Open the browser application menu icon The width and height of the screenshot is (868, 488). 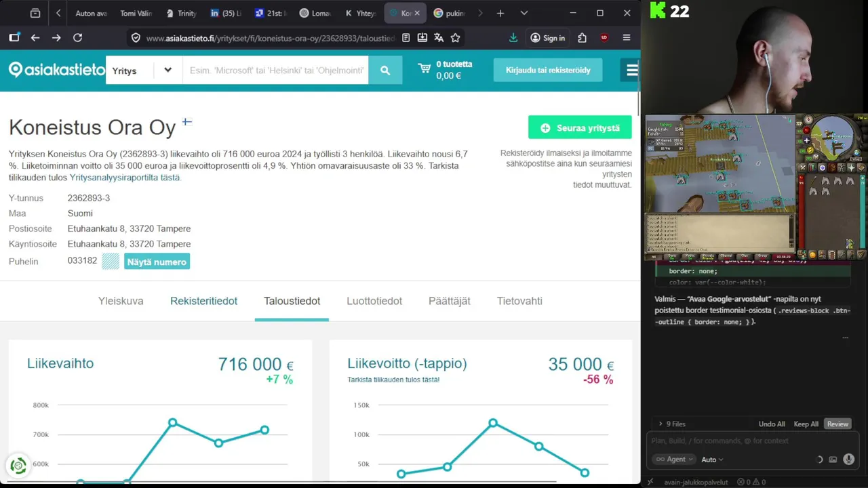(x=627, y=38)
